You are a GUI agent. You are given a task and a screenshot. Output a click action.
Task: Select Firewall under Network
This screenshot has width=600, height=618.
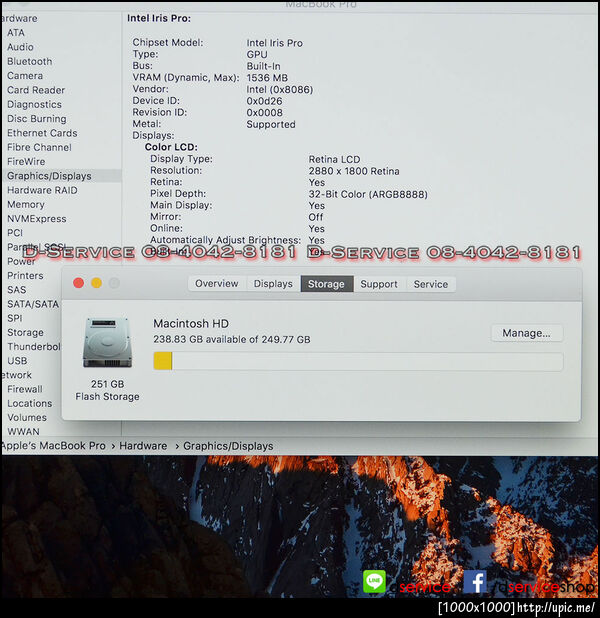click(25, 389)
